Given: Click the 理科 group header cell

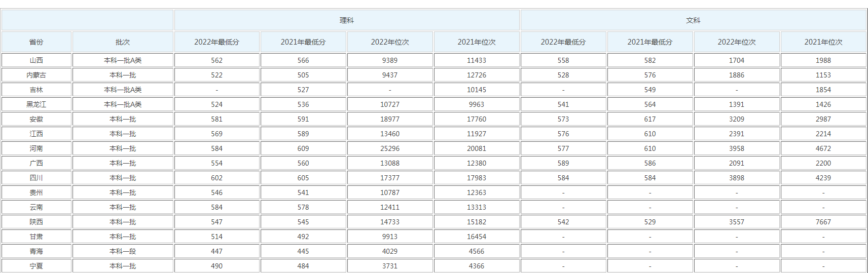Looking at the screenshot, I should pos(347,20).
